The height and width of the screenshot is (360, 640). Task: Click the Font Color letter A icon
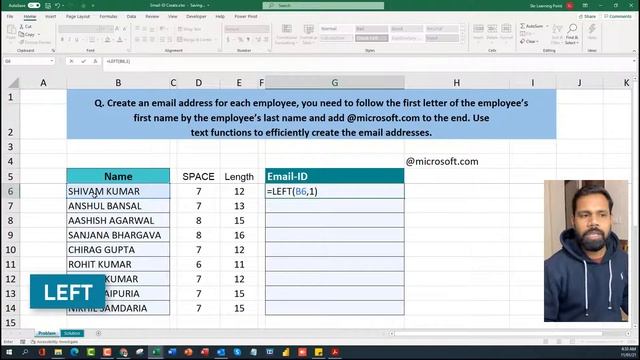click(x=120, y=40)
